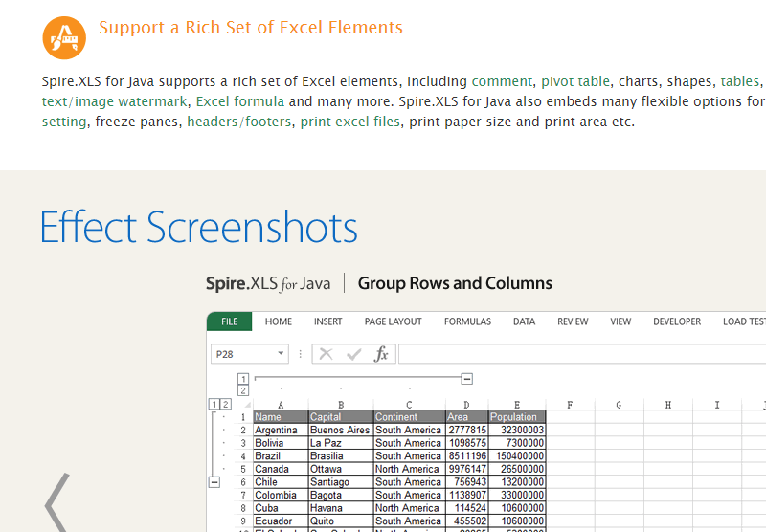This screenshot has height=532, width=766.
Task: Click row outline level 2 button
Action: pos(225,404)
